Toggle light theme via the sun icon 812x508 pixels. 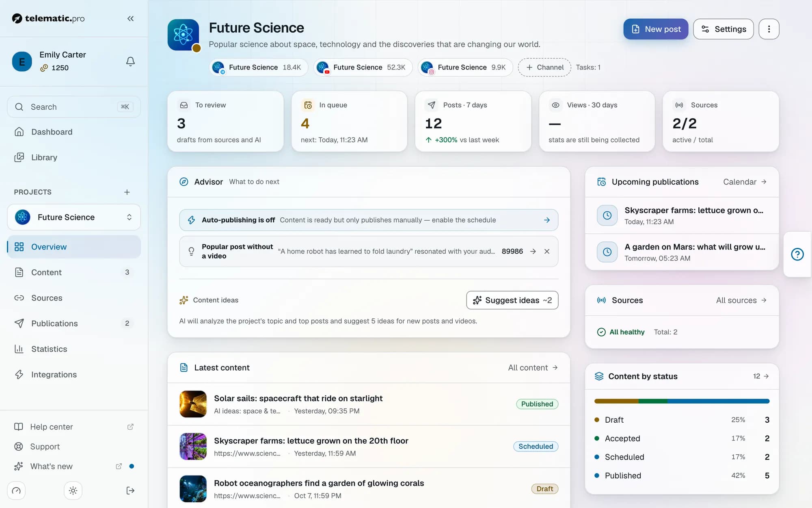point(73,491)
